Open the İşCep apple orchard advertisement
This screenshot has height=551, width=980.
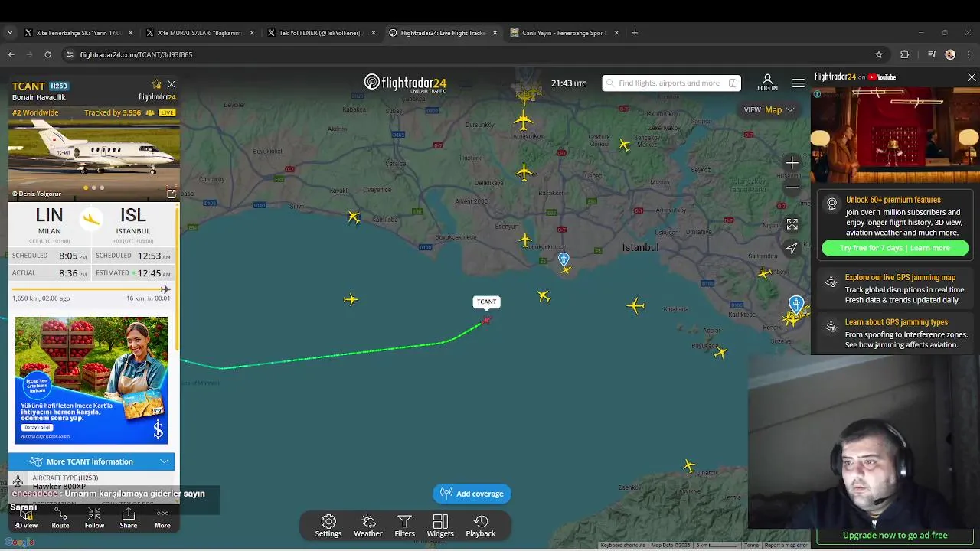point(91,380)
